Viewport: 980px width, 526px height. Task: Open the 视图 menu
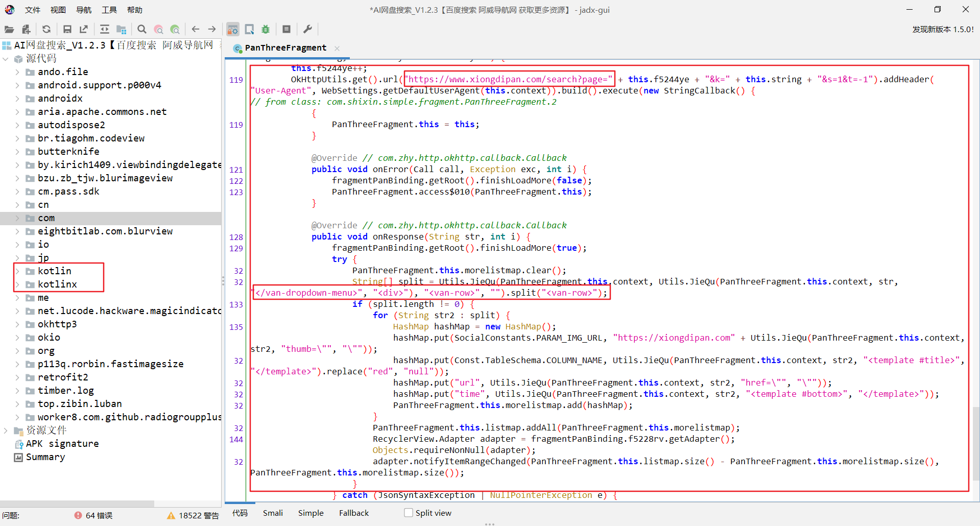pos(58,10)
